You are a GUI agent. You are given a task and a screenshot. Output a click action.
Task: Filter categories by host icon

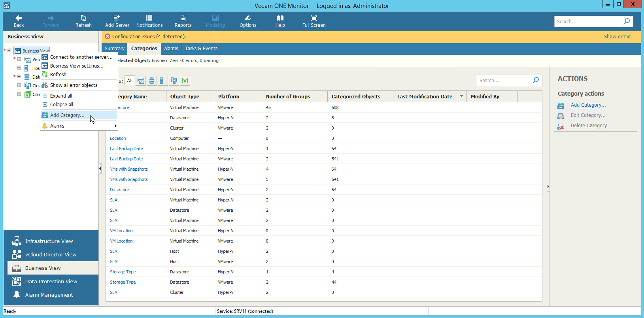pyautogui.click(x=162, y=81)
